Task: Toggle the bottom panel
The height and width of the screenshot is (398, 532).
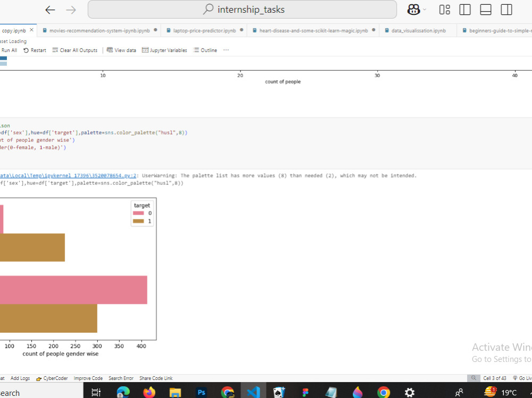Action: 486,10
